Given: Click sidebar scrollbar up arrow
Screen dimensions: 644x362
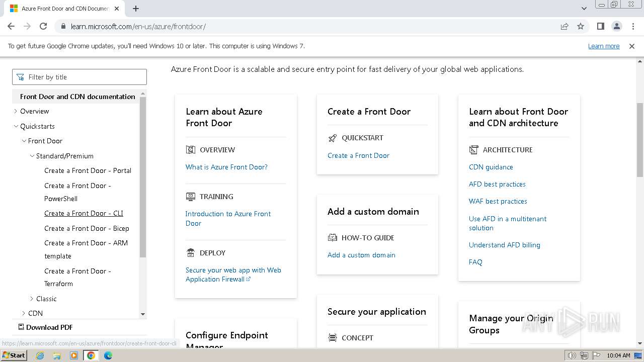Looking at the screenshot, I should [x=143, y=94].
